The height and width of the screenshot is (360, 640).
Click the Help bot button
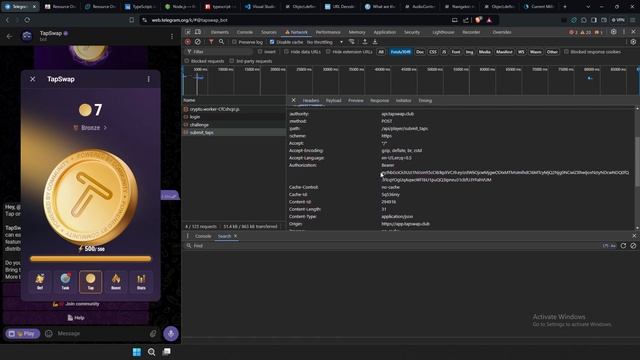[76, 318]
